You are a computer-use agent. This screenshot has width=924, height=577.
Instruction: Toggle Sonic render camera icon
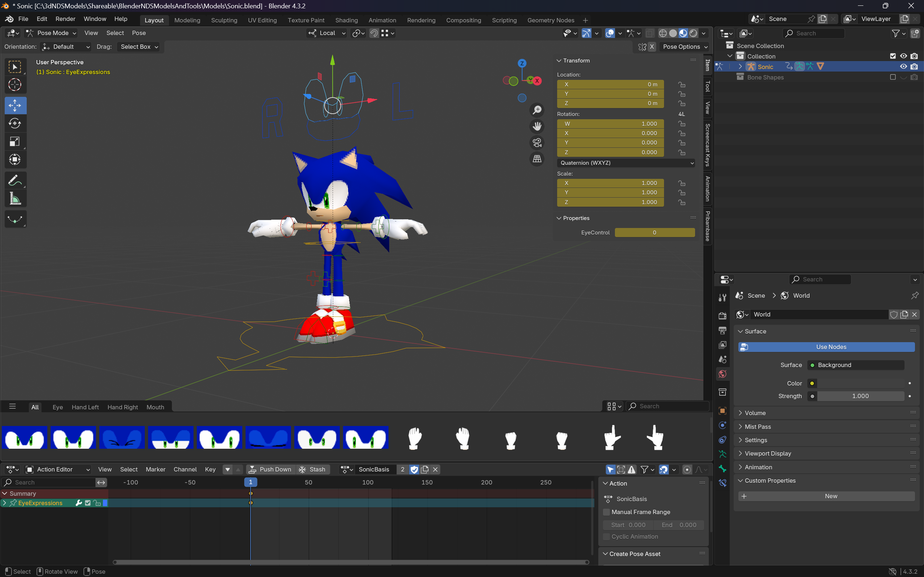click(x=914, y=67)
